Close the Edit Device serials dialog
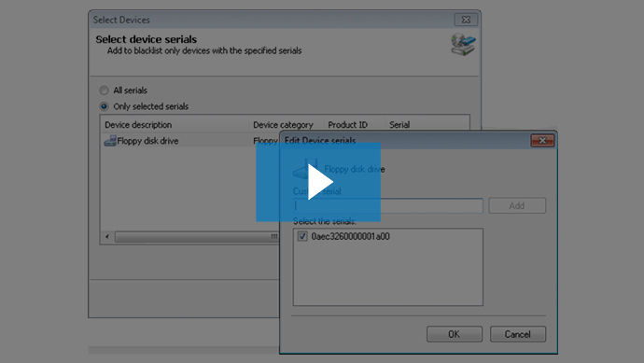The height and width of the screenshot is (363, 644). [542, 141]
